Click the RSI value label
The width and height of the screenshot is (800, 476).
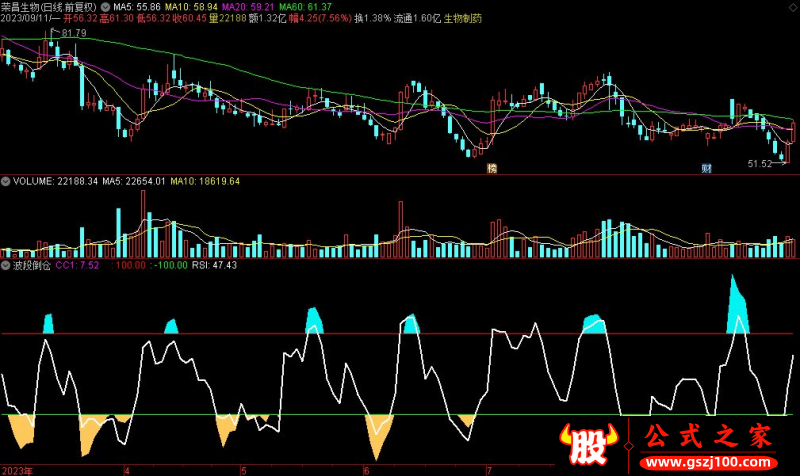(x=214, y=265)
